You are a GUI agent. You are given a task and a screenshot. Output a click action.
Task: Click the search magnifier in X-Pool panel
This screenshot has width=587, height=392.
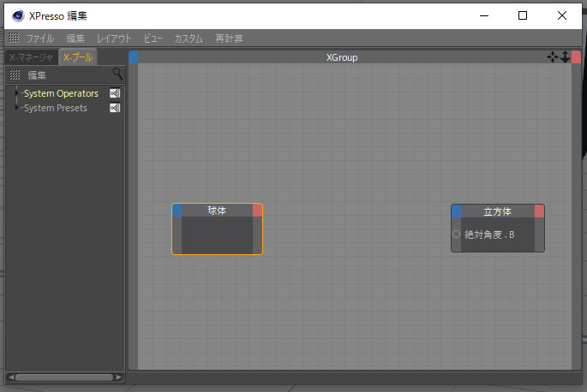(x=117, y=74)
